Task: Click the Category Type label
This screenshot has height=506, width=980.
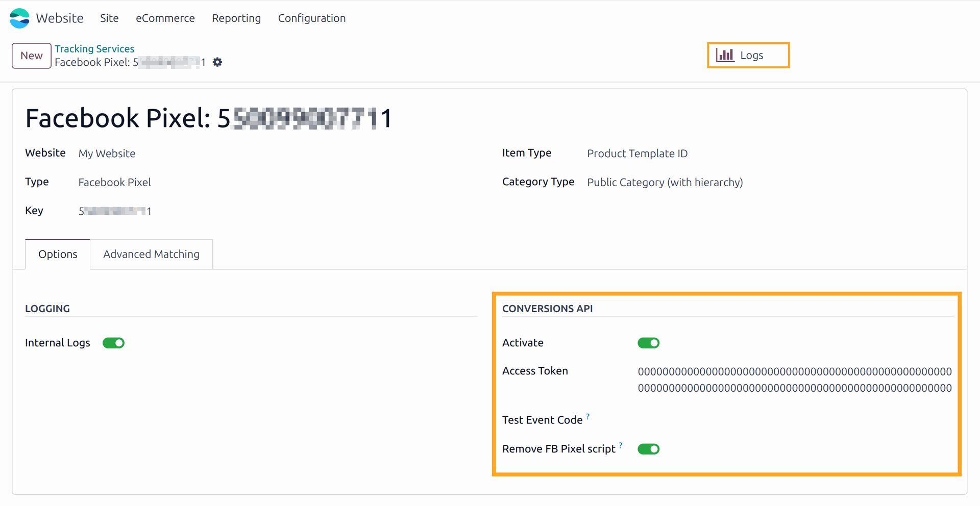Action: (538, 182)
